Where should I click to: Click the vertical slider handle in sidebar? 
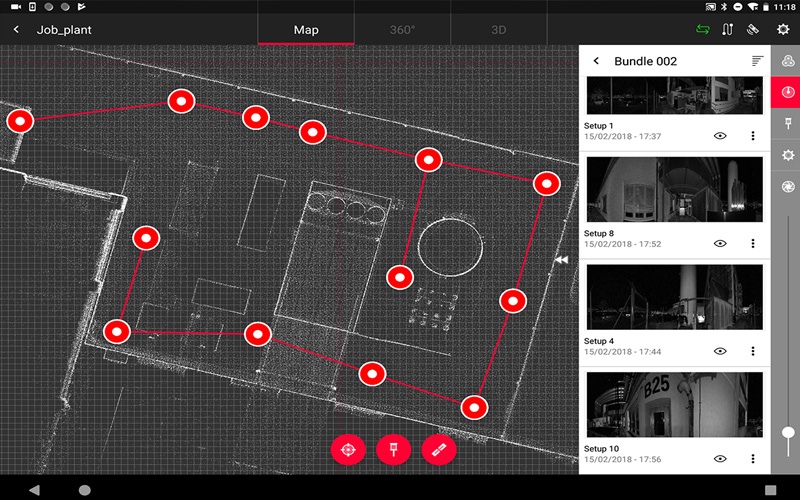tap(788, 433)
